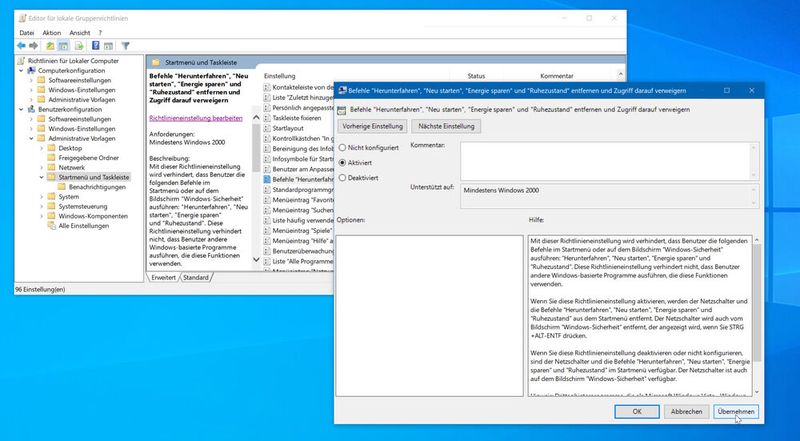Go forward with the grey right arrow
Viewport: 800px width, 441px height.
(34, 46)
